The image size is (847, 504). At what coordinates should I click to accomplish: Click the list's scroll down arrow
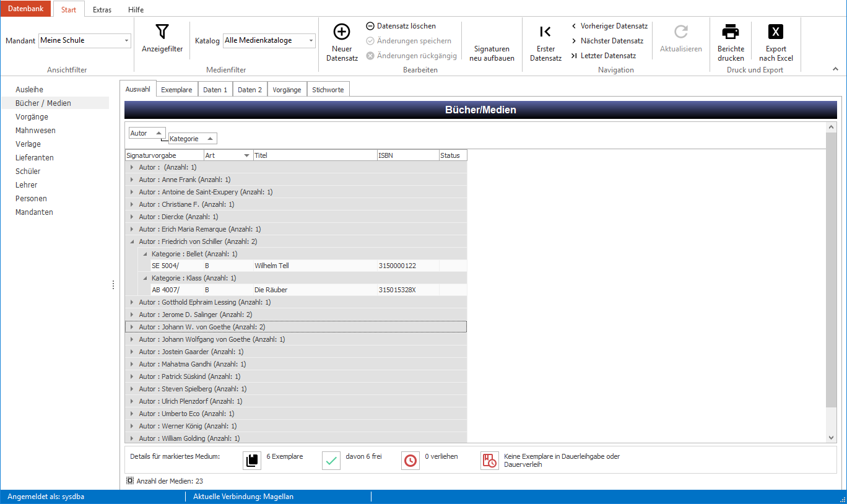pos(831,438)
